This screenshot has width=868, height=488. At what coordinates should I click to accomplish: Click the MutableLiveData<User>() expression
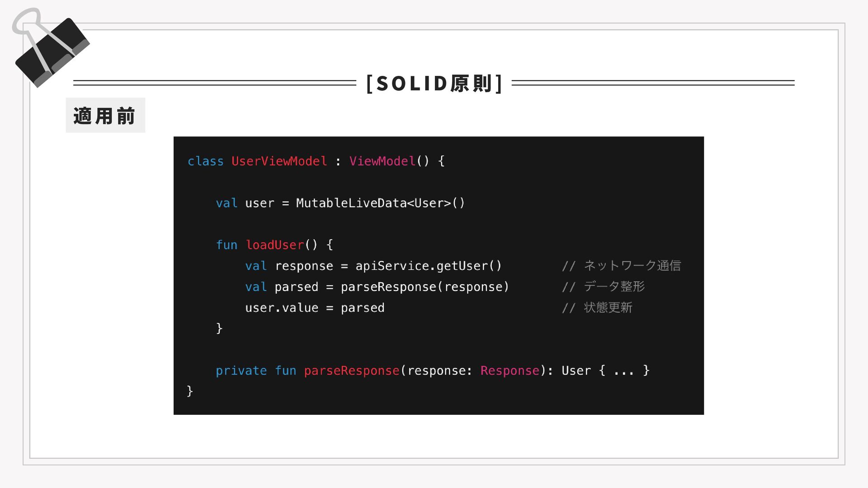(x=380, y=203)
